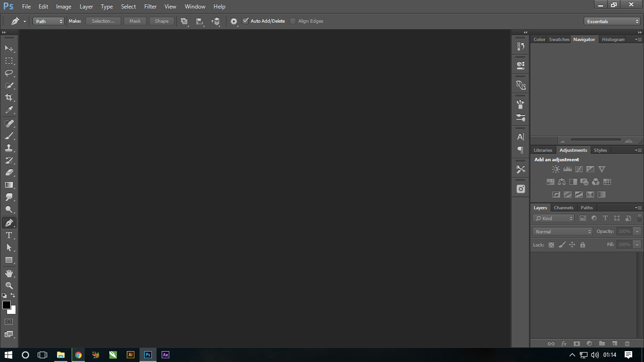
Task: Add a Curves adjustment
Action: tap(579, 169)
